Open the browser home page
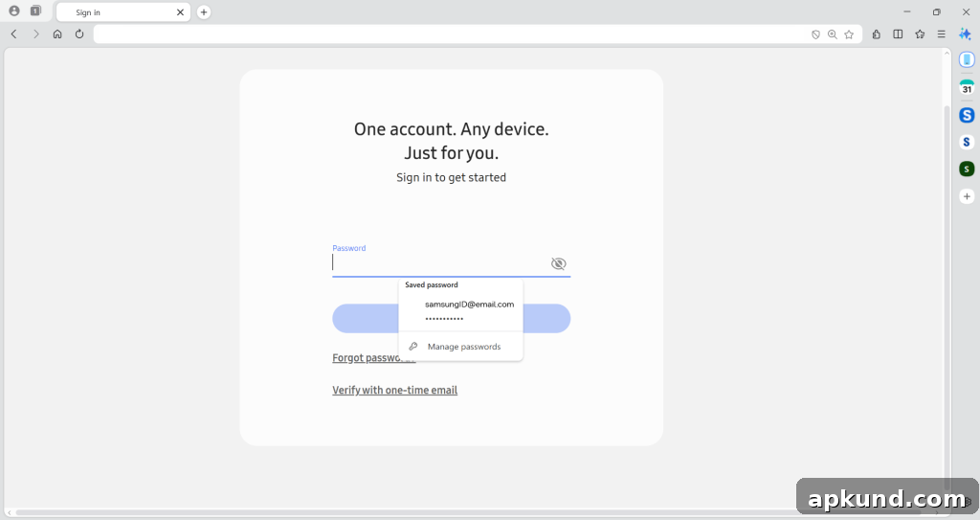 click(x=57, y=34)
